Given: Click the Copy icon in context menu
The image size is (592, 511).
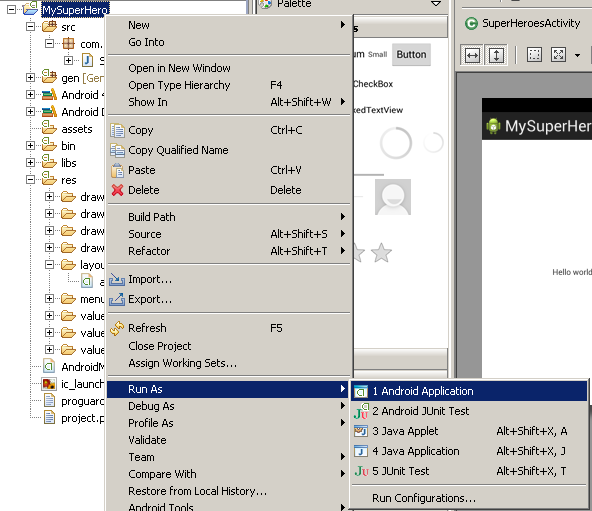Looking at the screenshot, I should tap(117, 130).
